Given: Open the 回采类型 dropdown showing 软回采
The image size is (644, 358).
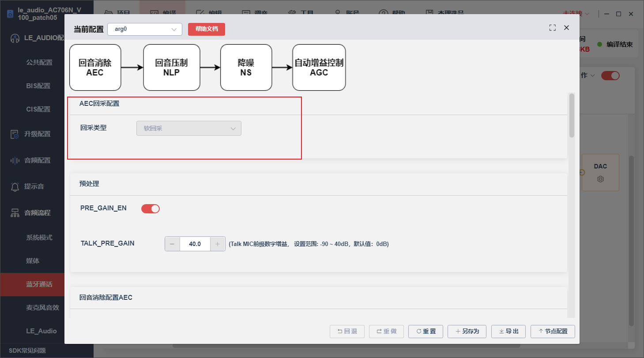Looking at the screenshot, I should click(x=189, y=128).
